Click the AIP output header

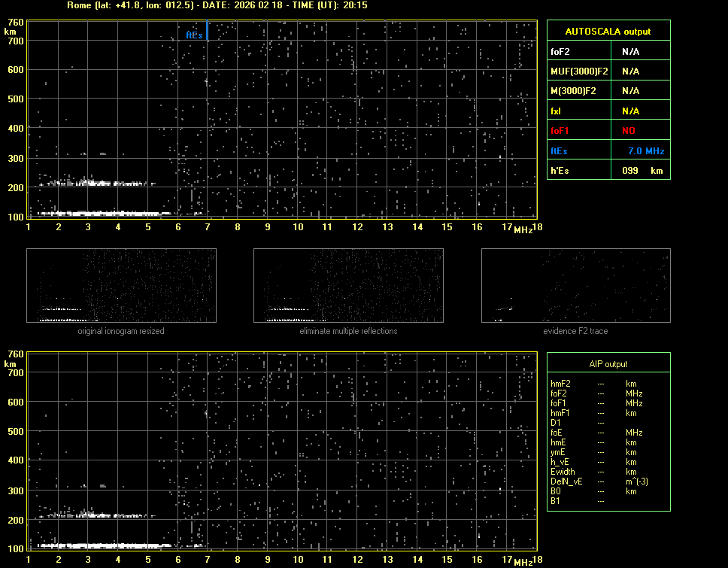click(608, 364)
